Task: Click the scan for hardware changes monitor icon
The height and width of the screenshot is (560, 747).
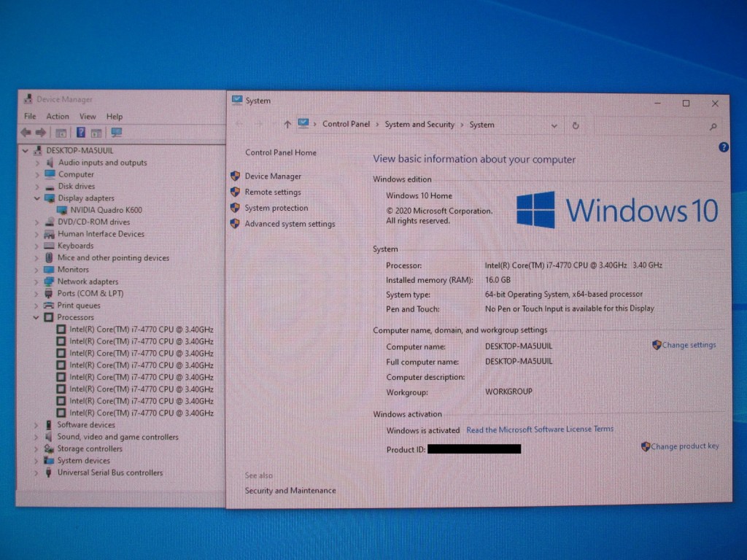Action: pyautogui.click(x=117, y=133)
